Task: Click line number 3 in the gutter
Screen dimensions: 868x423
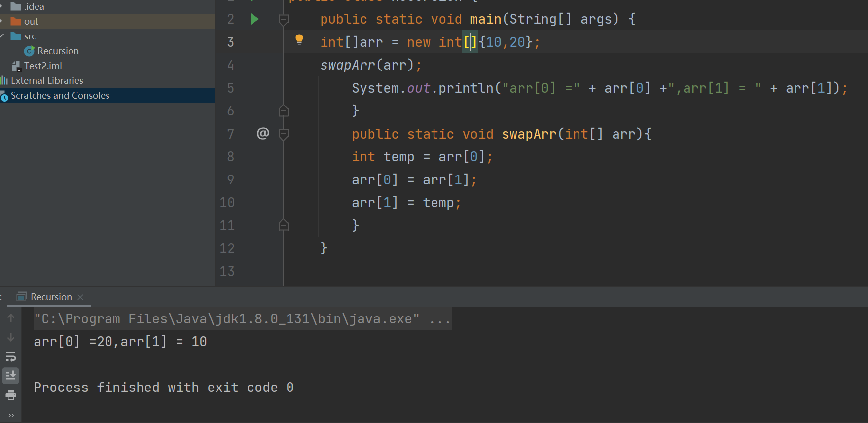Action: pos(230,42)
